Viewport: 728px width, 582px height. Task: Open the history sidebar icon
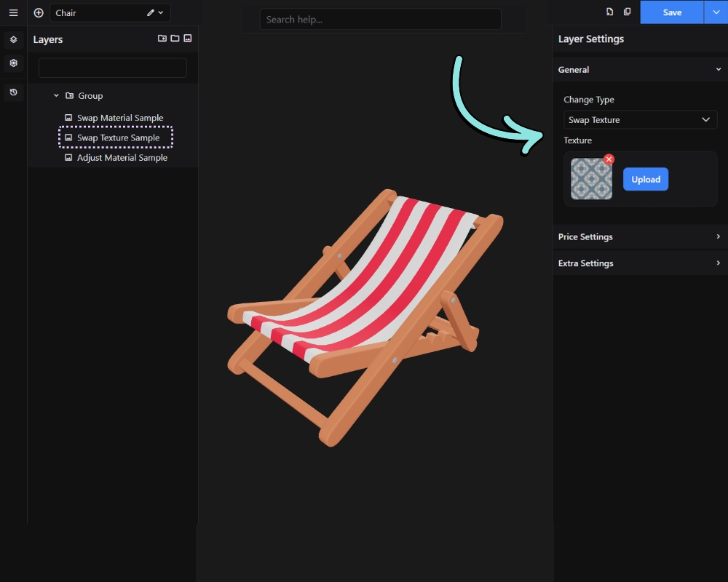point(13,92)
